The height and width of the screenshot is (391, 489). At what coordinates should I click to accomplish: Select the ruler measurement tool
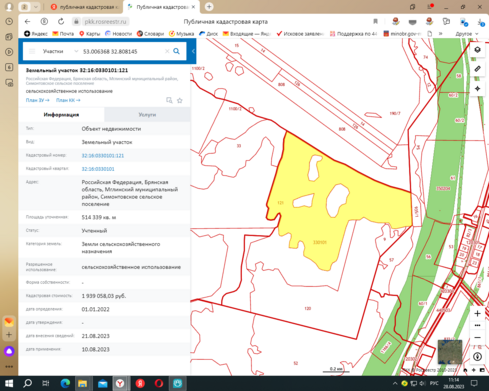(477, 69)
